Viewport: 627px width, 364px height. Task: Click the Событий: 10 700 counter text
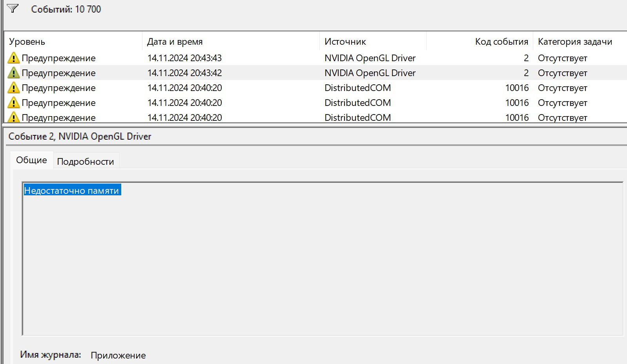pyautogui.click(x=66, y=9)
